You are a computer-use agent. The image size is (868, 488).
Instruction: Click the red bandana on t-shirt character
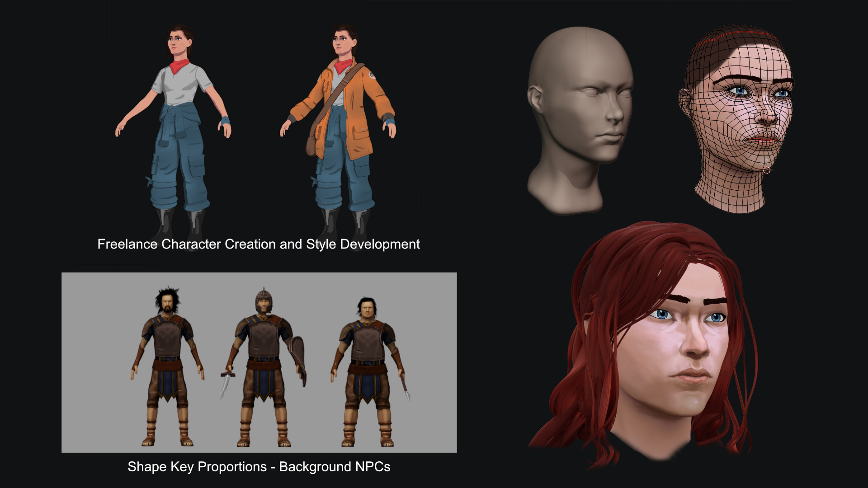(179, 66)
